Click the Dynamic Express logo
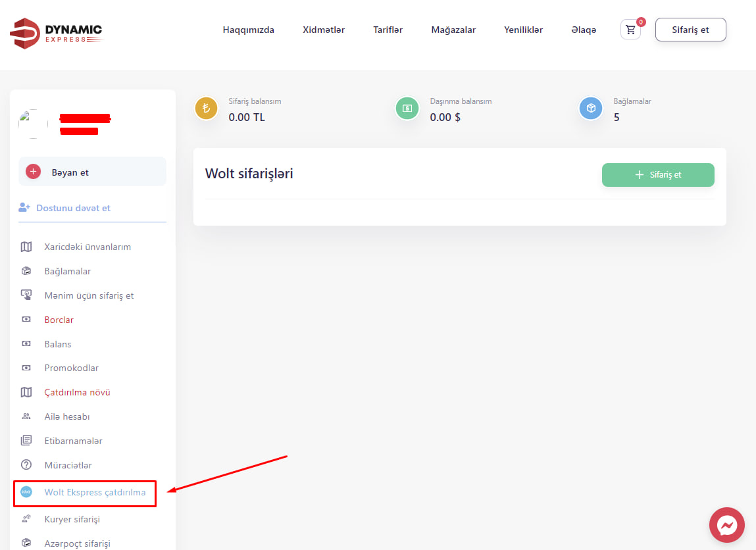Image resolution: width=756 pixels, height=550 pixels. click(57, 34)
